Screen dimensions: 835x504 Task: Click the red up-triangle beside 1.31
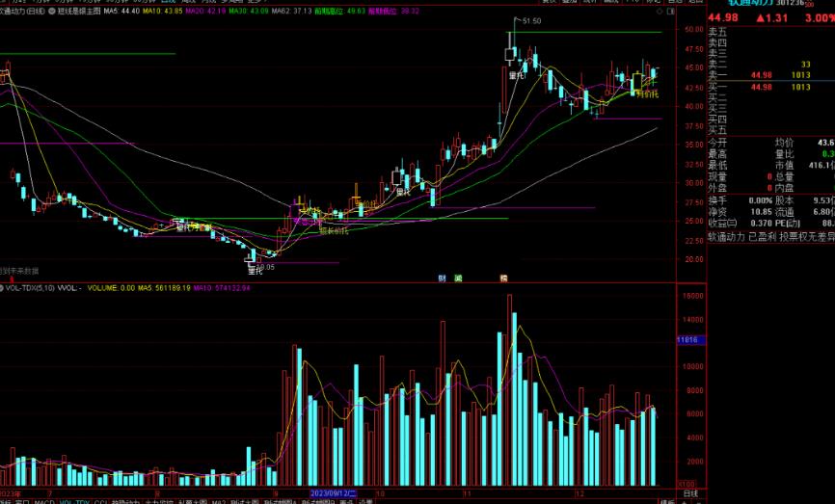tap(760, 18)
